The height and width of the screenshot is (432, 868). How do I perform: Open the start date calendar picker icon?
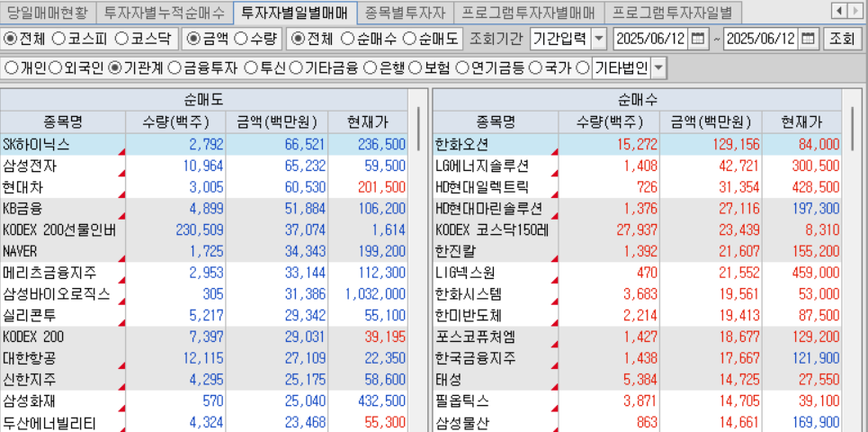click(x=698, y=39)
